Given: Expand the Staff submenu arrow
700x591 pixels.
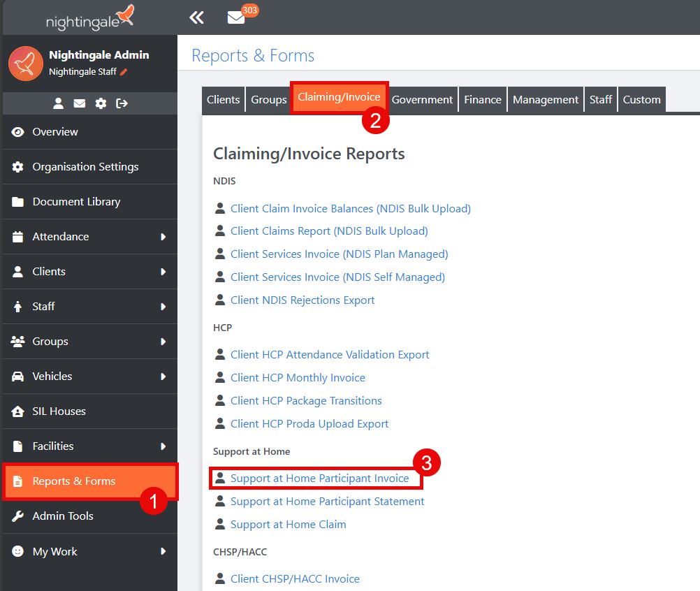Looking at the screenshot, I should (163, 307).
